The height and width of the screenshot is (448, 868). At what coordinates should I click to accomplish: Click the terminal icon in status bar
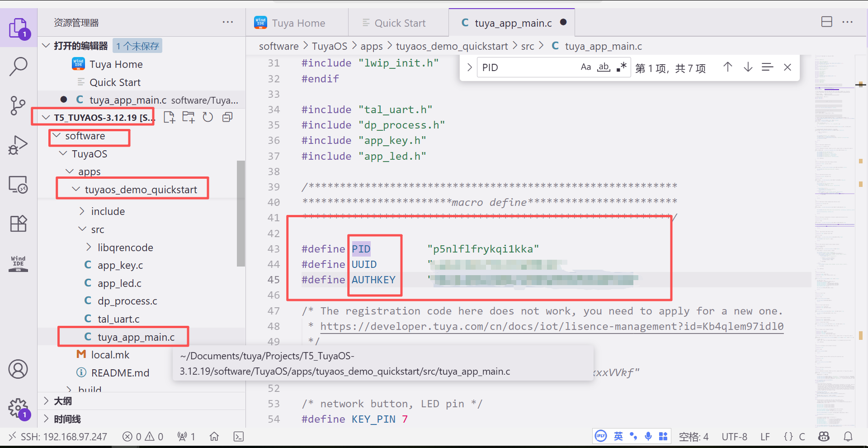[238, 437]
